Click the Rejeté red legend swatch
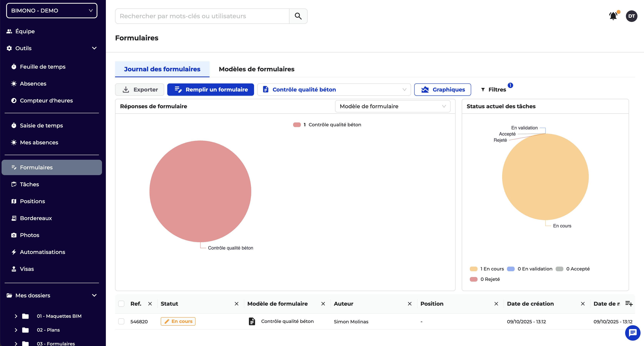Viewport: 644px width, 346px height. coord(473,279)
